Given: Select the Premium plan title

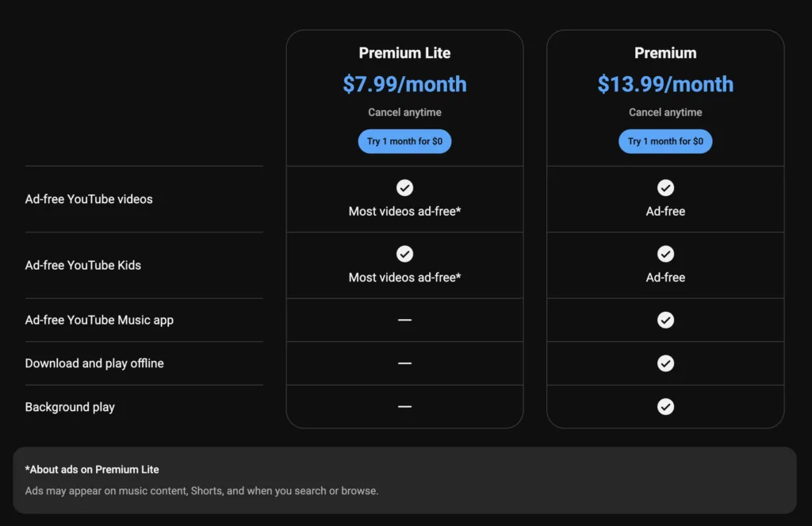Looking at the screenshot, I should tap(665, 53).
